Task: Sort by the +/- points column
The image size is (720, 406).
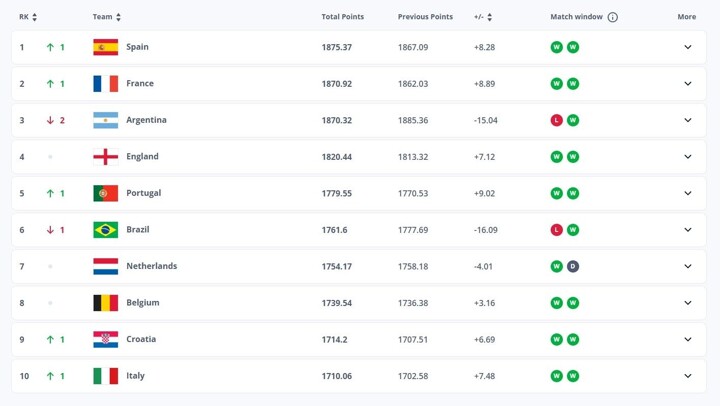Action: point(483,17)
